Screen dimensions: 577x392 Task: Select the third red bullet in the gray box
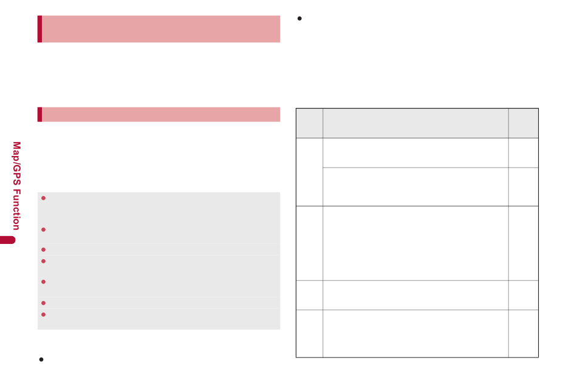43,249
